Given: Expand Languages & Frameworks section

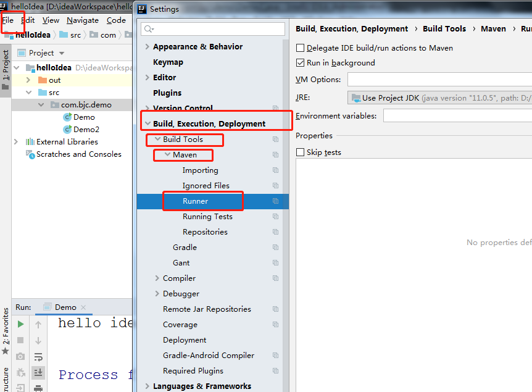Looking at the screenshot, I should tap(148, 386).
